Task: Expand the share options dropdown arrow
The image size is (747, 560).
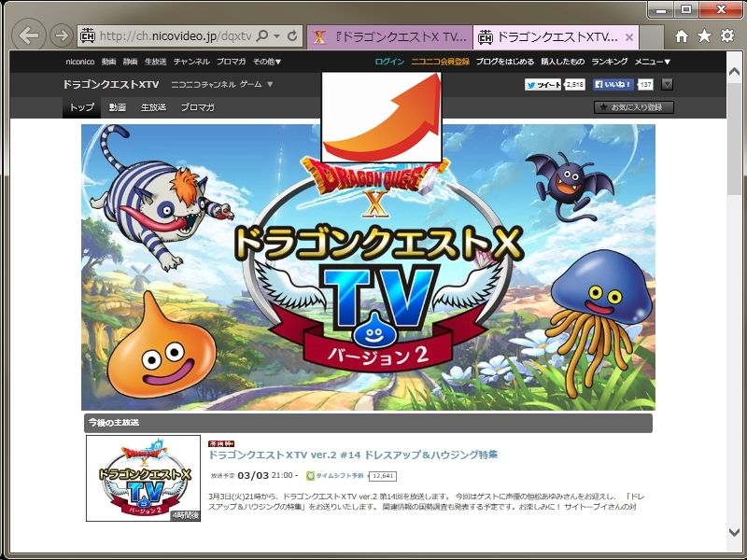Action: click(x=667, y=85)
